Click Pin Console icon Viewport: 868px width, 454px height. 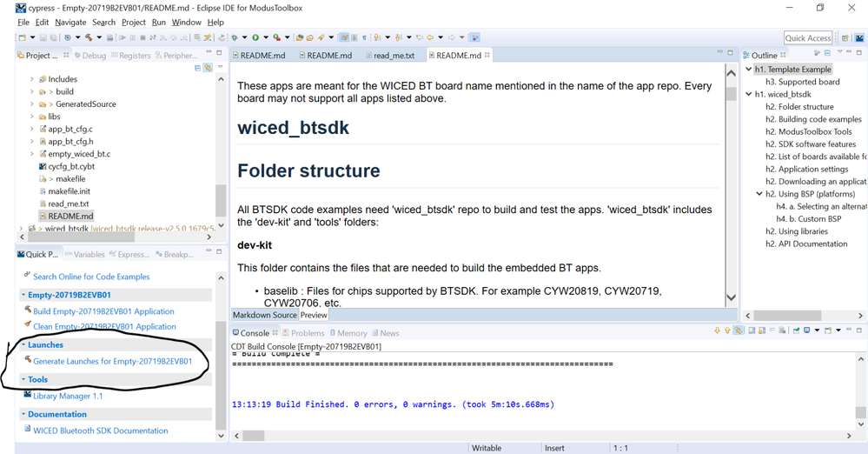(796, 330)
